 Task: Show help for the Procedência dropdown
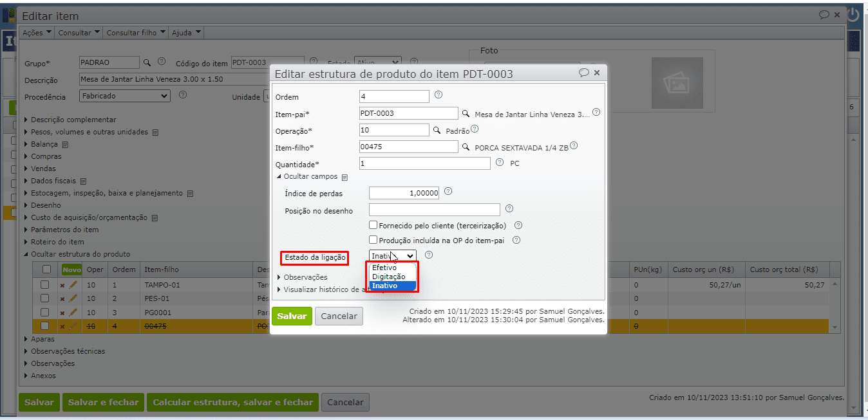point(182,95)
